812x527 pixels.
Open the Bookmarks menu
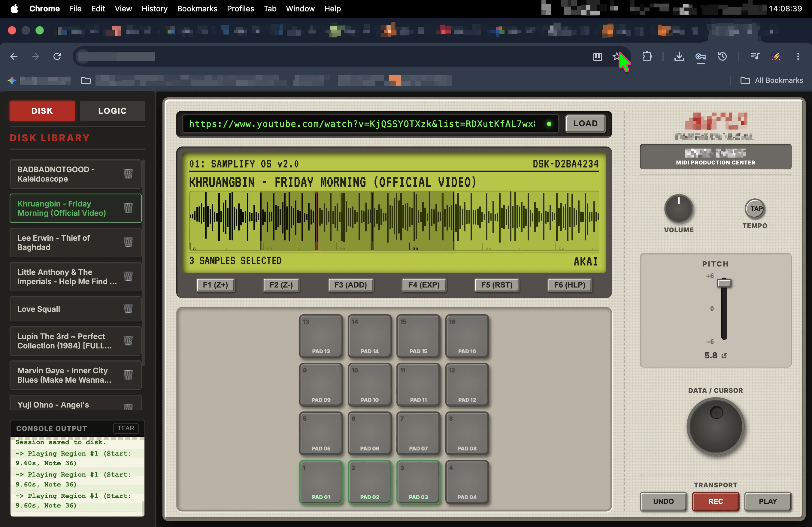(x=197, y=8)
